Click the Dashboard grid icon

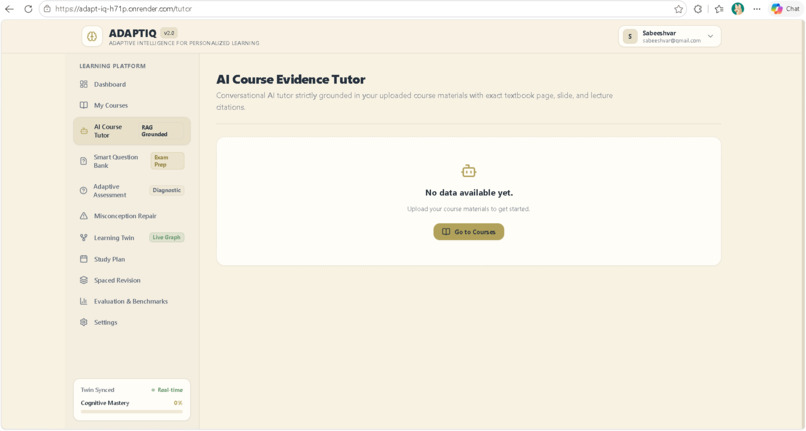84,84
